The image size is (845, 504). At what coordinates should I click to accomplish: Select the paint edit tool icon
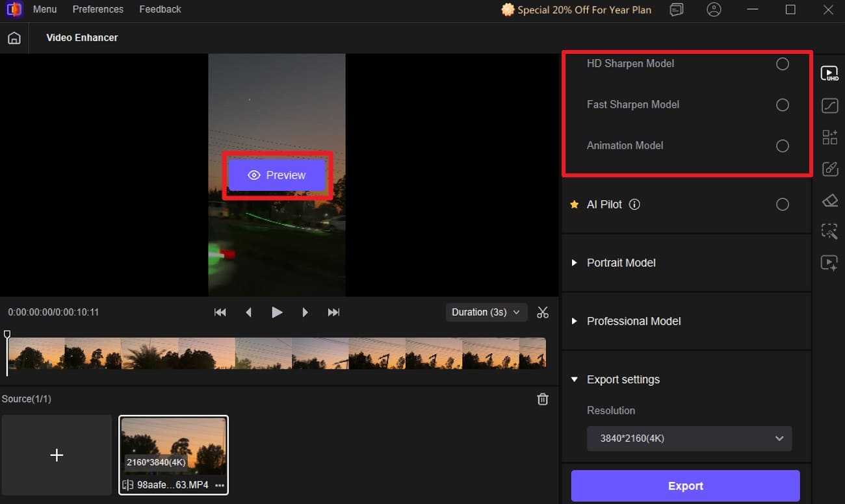coord(829,169)
